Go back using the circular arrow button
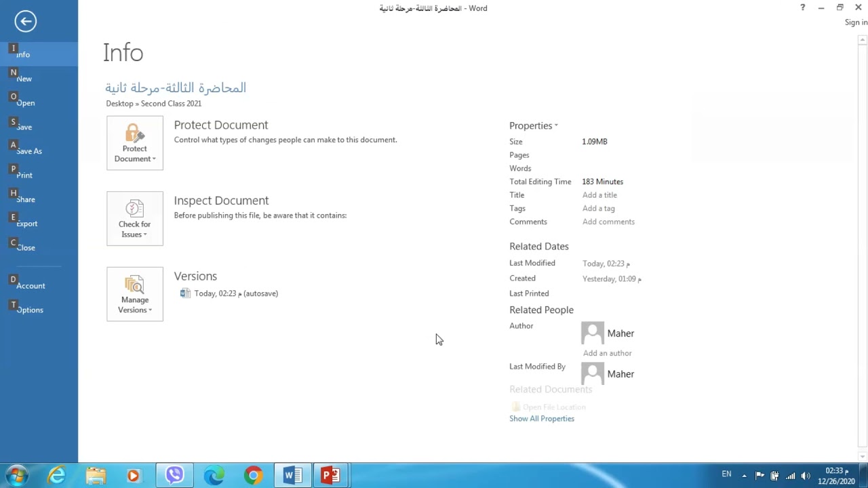 25,21
